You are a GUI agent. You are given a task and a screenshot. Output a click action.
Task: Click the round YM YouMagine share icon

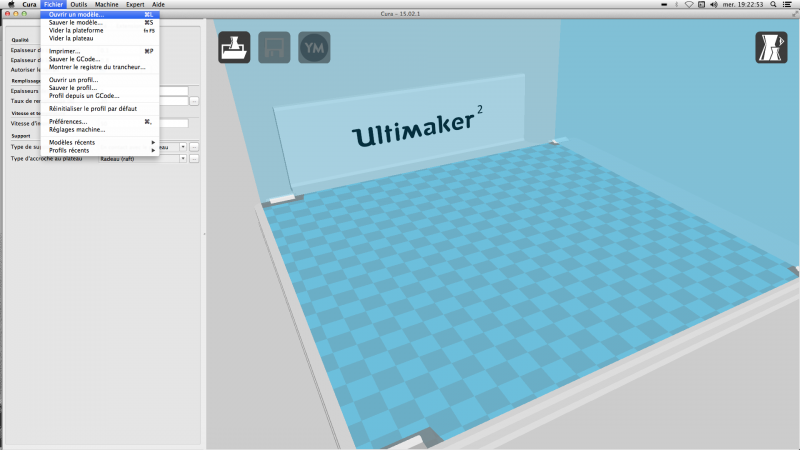click(x=314, y=47)
